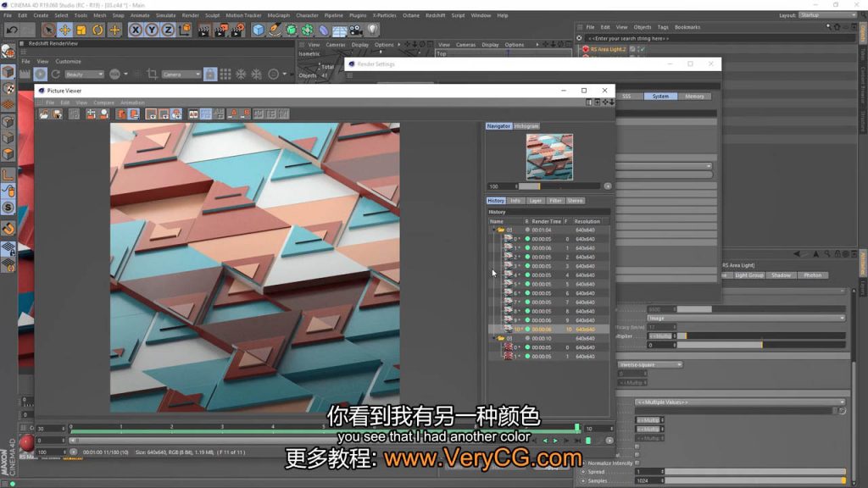Click the Set as B icon
The height and width of the screenshot is (488, 868).
(245, 114)
